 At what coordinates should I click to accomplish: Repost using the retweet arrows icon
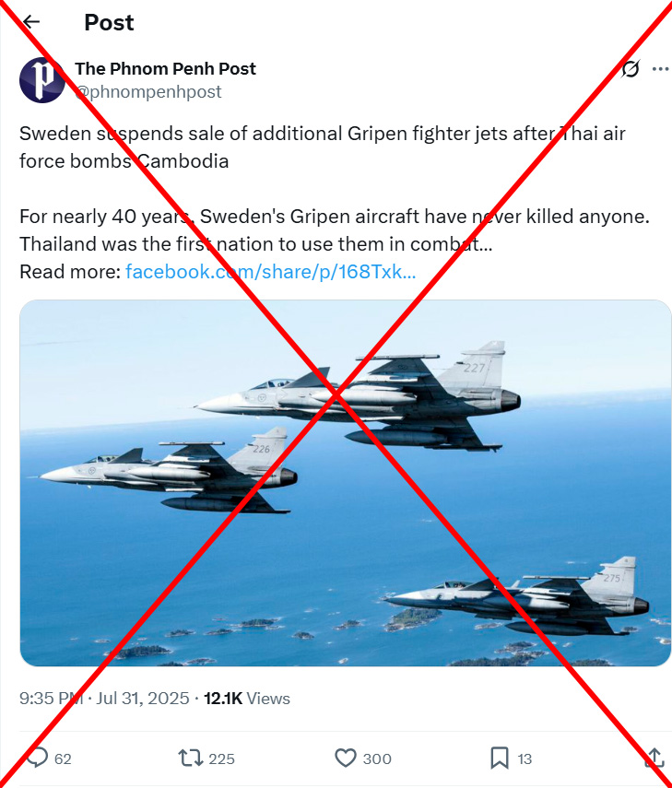191,758
